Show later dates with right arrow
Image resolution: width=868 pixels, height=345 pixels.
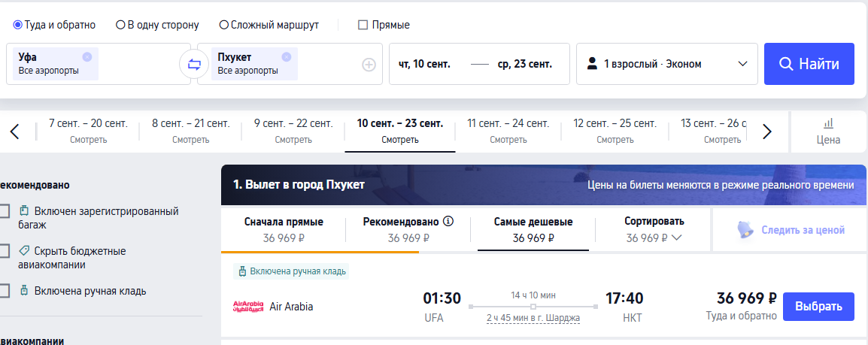click(766, 132)
